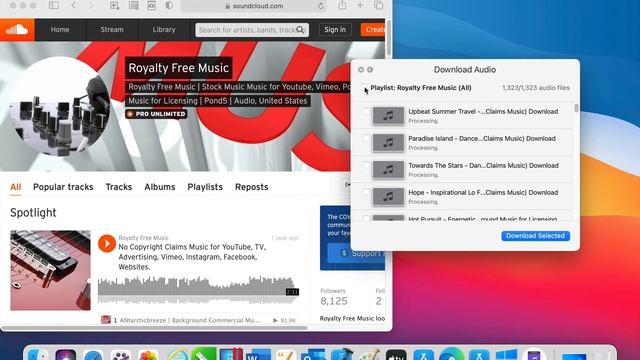Click the music note thumbnail for Hope - Inspirational
The height and width of the screenshot is (360, 640).
coord(388,197)
